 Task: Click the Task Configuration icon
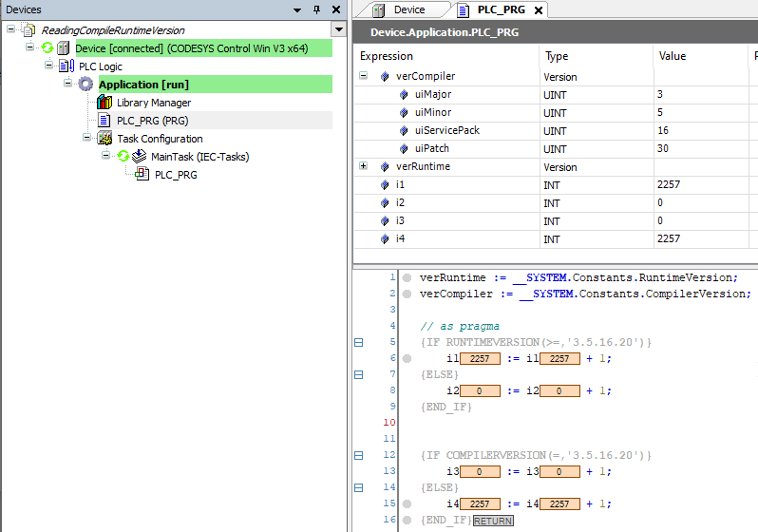(x=104, y=139)
